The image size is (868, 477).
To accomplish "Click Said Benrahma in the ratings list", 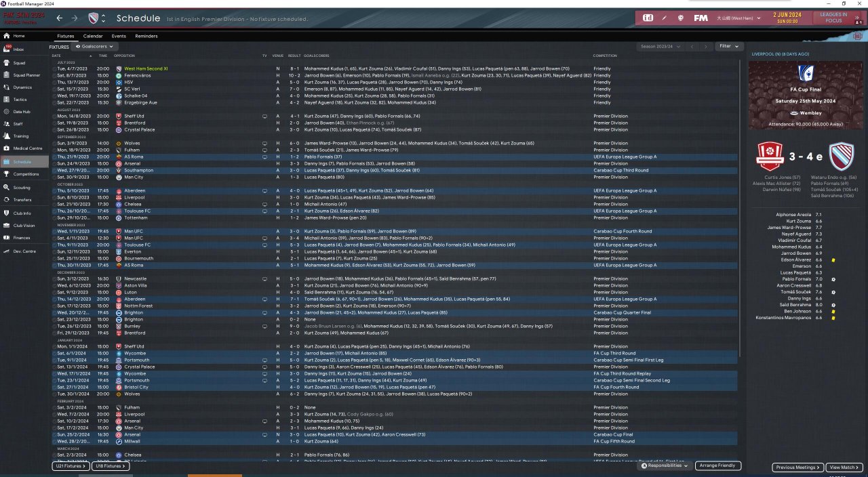I will [x=796, y=305].
